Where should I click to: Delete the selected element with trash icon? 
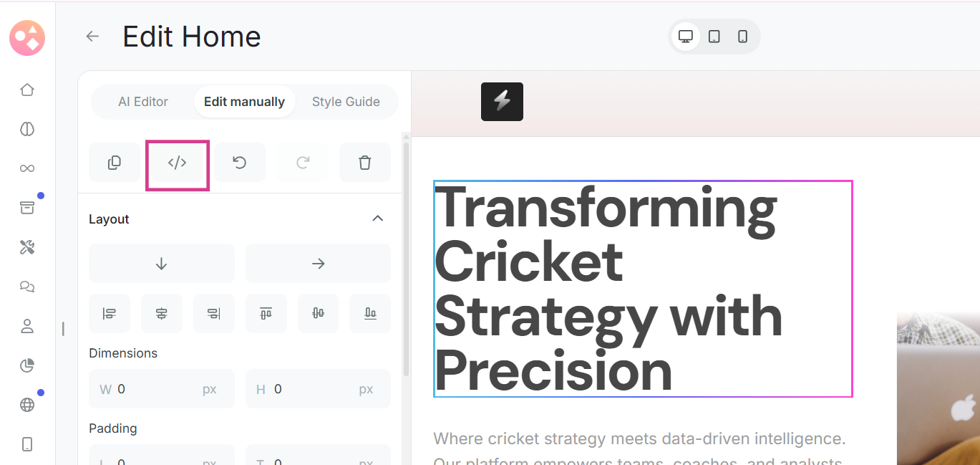point(364,163)
